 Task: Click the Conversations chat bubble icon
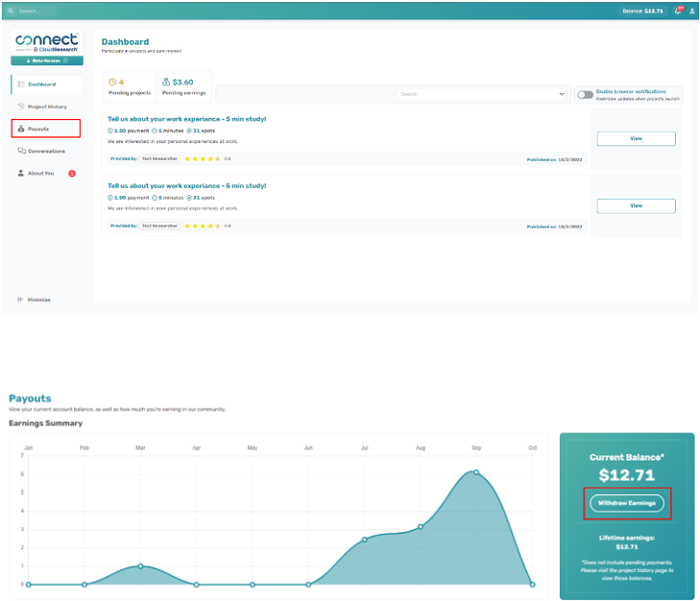pyautogui.click(x=21, y=151)
